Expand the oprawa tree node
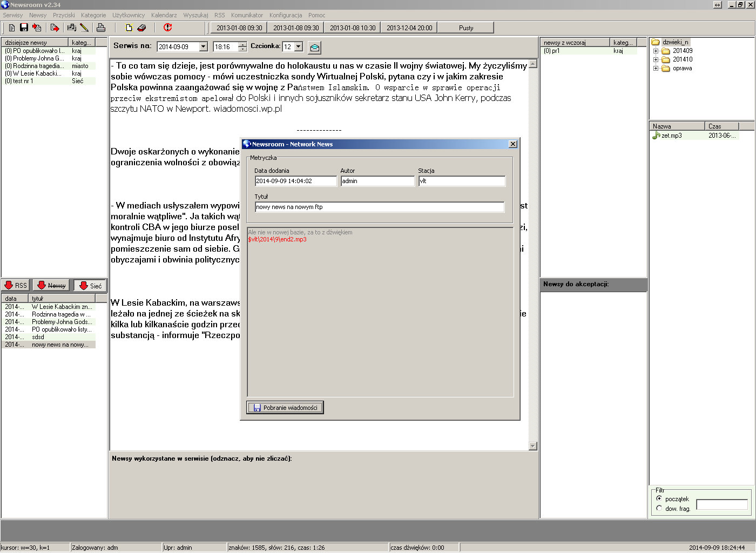The height and width of the screenshot is (553, 756). tap(656, 68)
